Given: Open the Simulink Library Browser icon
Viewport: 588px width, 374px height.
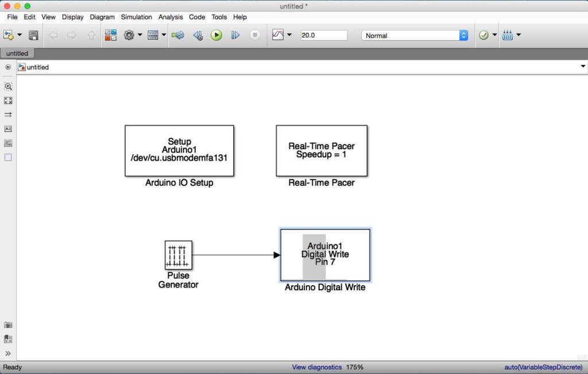Looking at the screenshot, I should 110,35.
